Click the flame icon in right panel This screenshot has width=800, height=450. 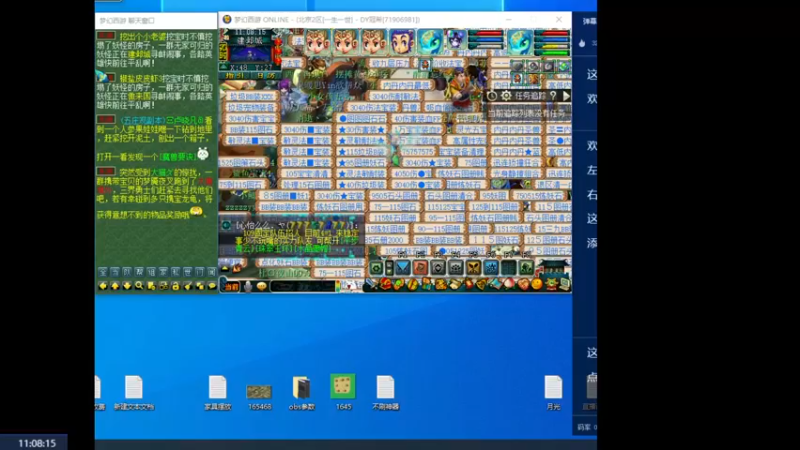point(582,43)
